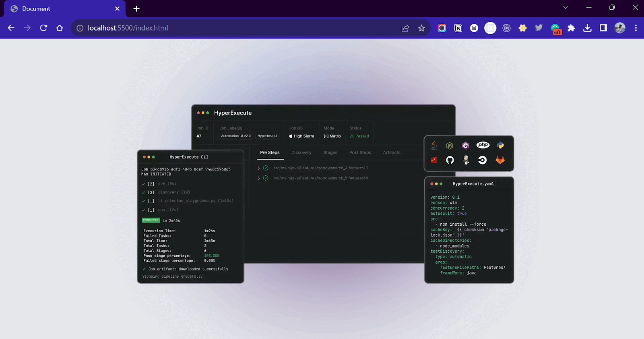Click the Node.js logo icon

coord(450,146)
